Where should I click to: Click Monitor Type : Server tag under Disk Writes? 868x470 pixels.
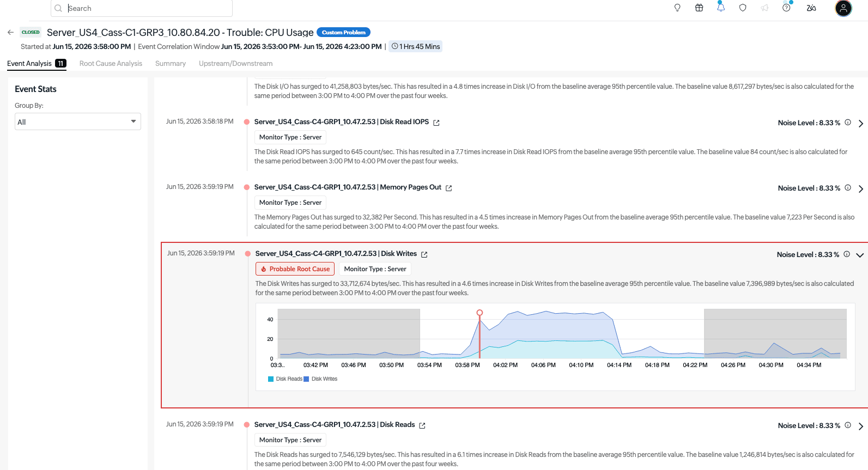375,268
